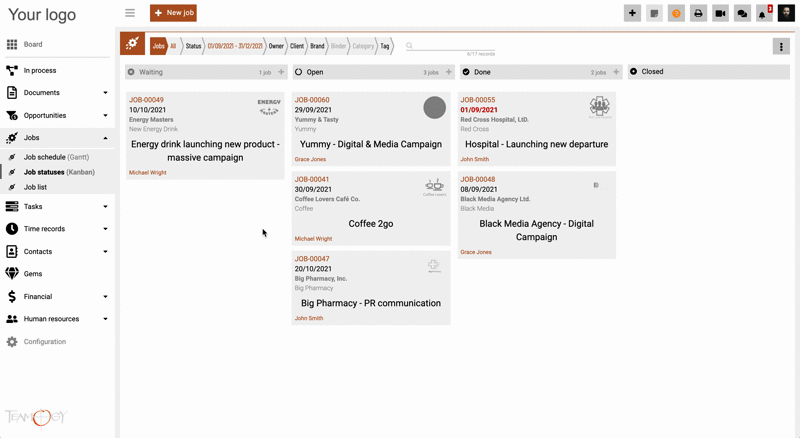
Task: Open the orange help icon
Action: (676, 13)
